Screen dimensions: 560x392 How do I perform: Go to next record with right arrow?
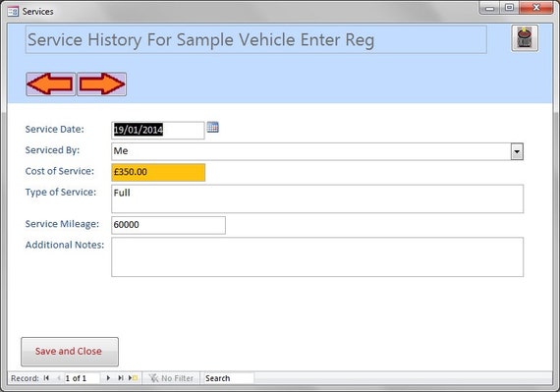pos(102,84)
